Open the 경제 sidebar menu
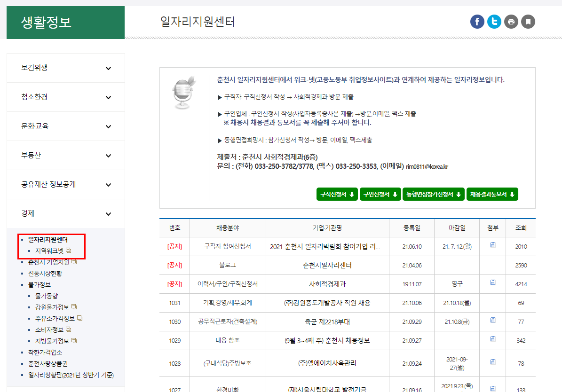This screenshot has height=392, width=562. pos(65,214)
